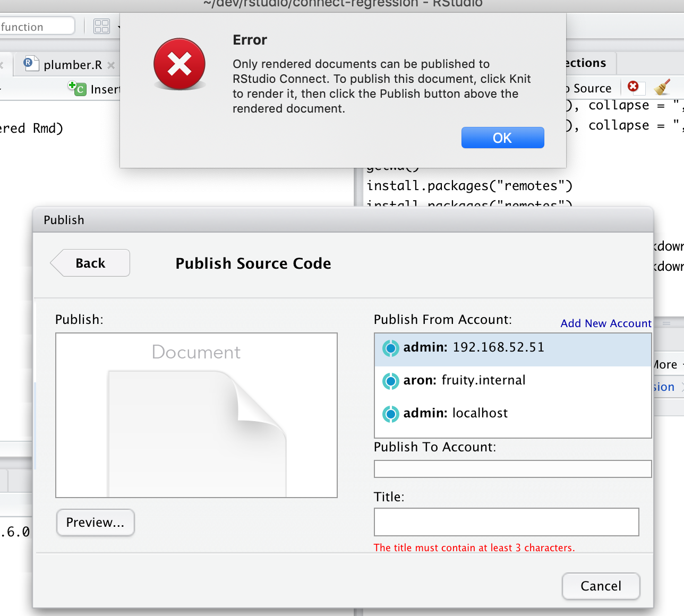This screenshot has width=684, height=616.
Task: Open the Publish To Account field
Action: coord(512,469)
